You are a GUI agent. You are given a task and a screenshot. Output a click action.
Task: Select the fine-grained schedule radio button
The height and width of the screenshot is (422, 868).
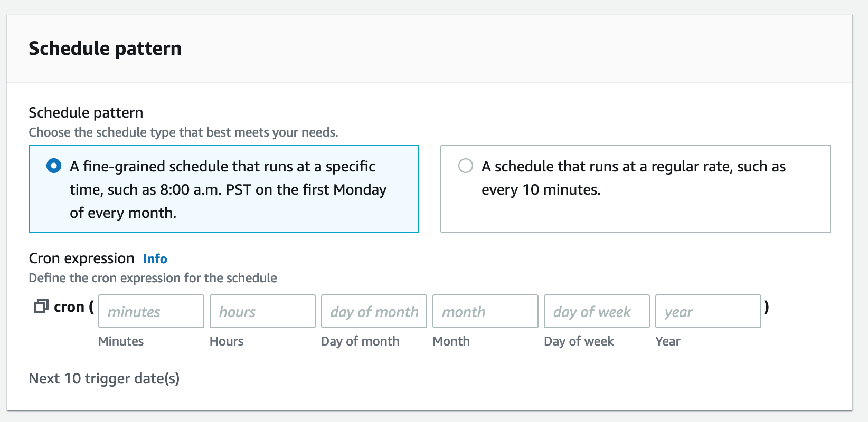54,166
